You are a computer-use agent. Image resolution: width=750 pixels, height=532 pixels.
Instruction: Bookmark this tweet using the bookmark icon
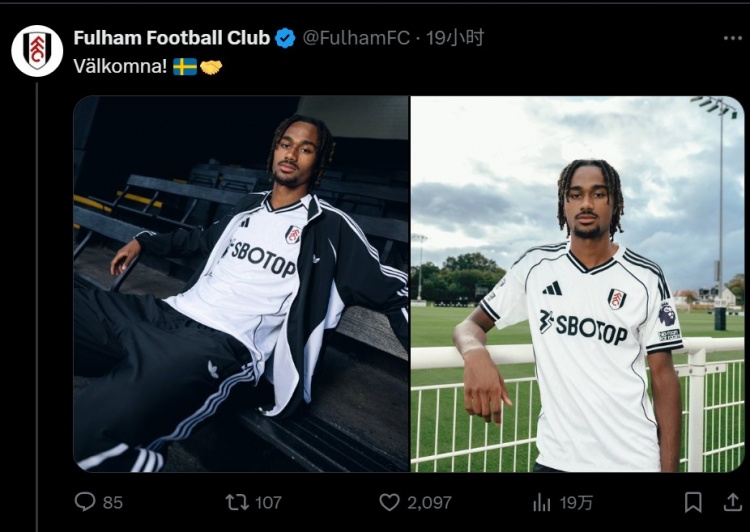[693, 502]
